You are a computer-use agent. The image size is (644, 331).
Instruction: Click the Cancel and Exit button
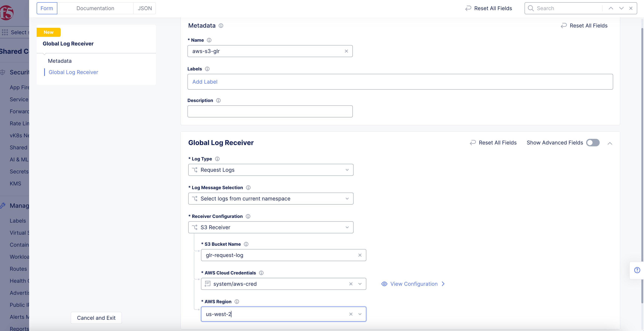[x=96, y=318]
